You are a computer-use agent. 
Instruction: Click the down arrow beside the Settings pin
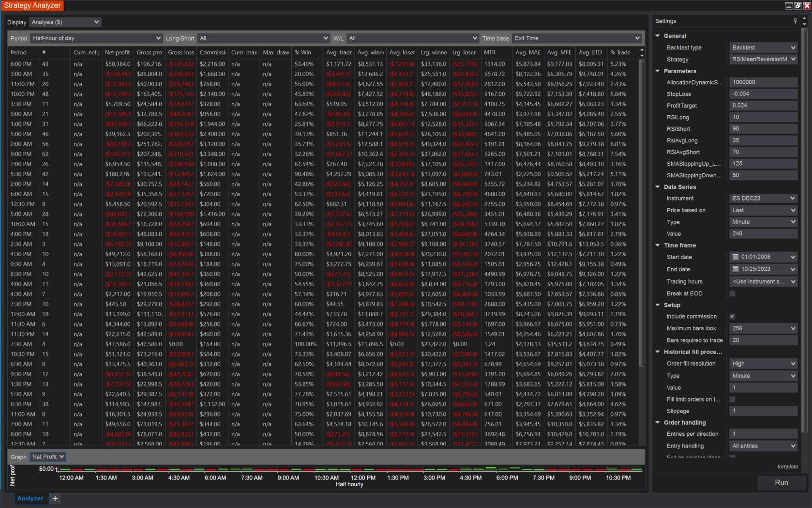pos(804,24)
